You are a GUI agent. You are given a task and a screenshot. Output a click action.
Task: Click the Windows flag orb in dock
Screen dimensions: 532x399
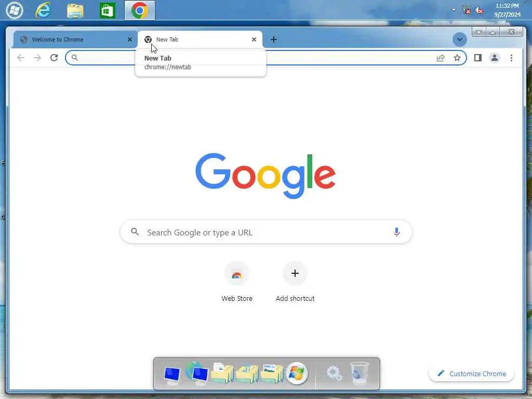pyautogui.click(x=297, y=373)
